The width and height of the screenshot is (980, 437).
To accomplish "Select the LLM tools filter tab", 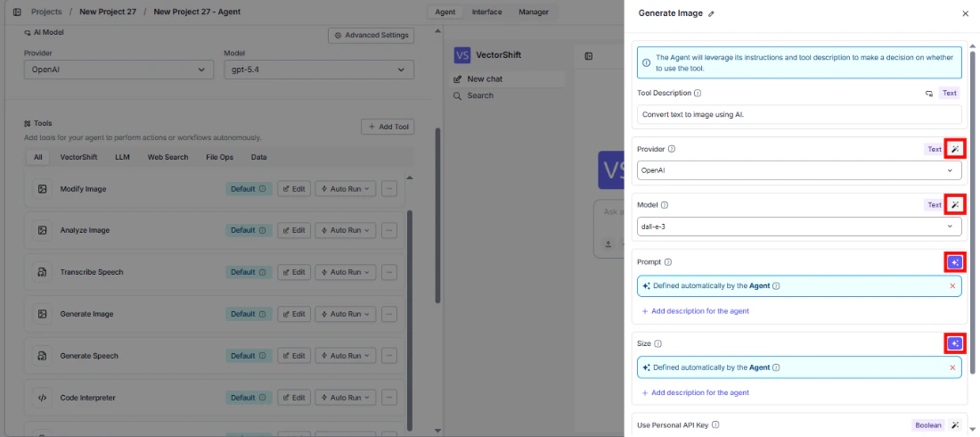I will [x=123, y=157].
